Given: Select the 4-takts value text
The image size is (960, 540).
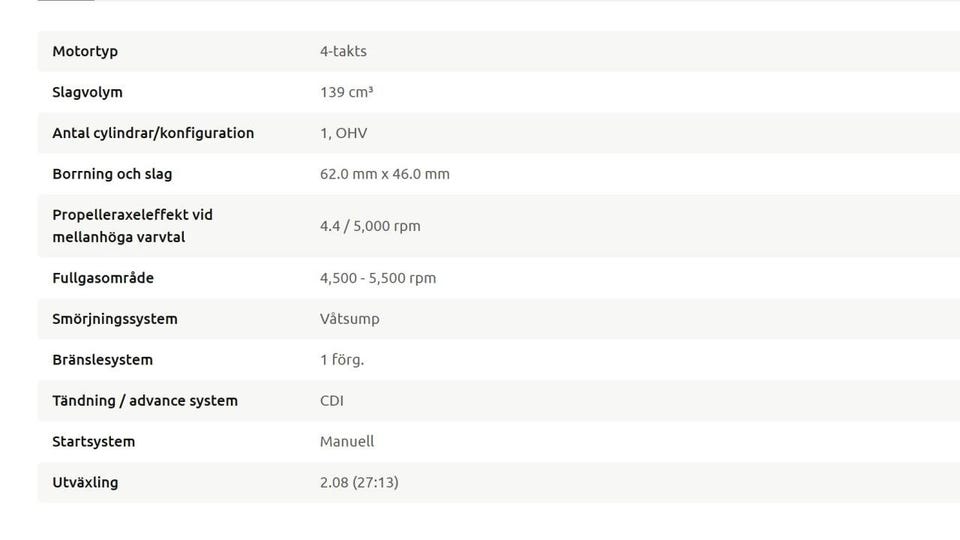Looking at the screenshot, I should (x=343, y=51).
